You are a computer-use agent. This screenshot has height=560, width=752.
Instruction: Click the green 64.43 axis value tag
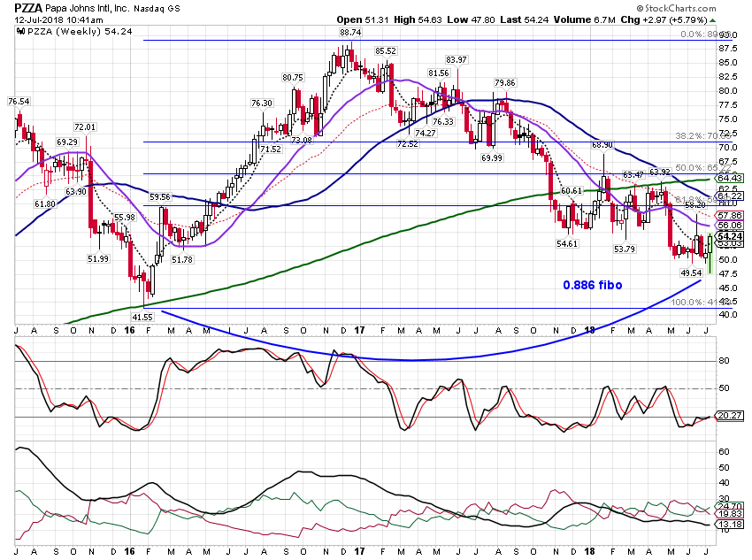(730, 179)
